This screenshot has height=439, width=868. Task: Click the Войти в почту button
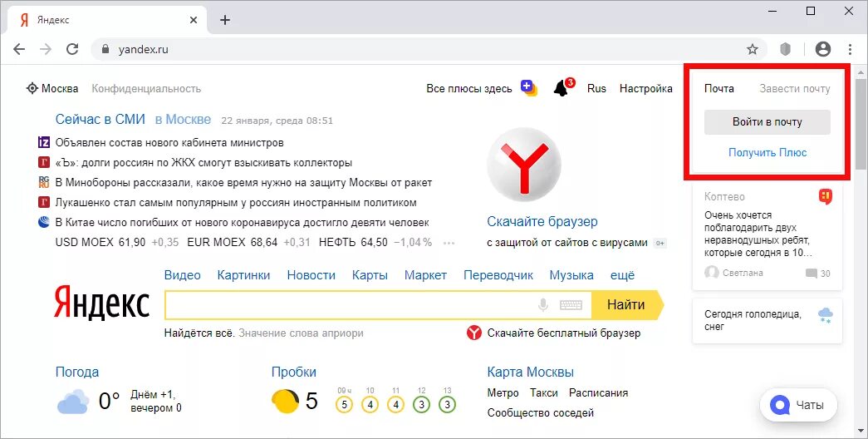[x=767, y=122]
